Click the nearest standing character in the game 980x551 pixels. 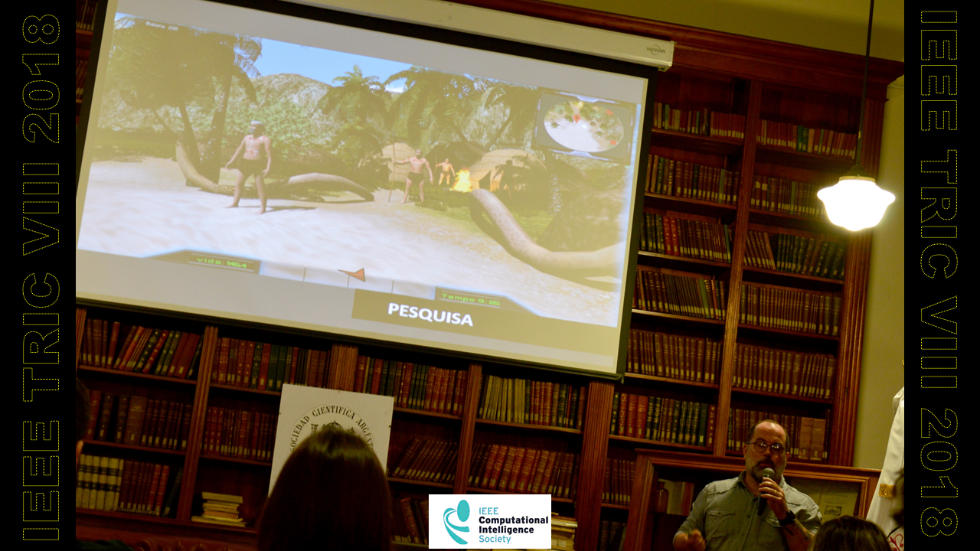click(x=250, y=166)
